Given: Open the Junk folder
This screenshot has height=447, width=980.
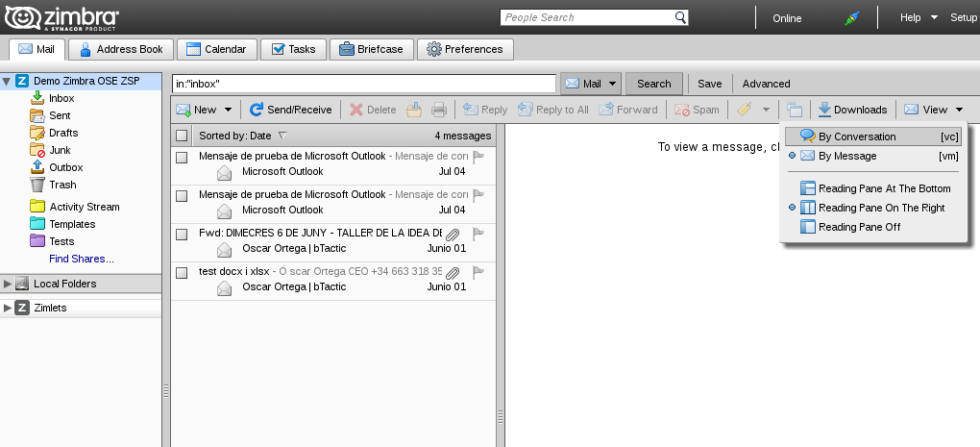Looking at the screenshot, I should [x=60, y=150].
